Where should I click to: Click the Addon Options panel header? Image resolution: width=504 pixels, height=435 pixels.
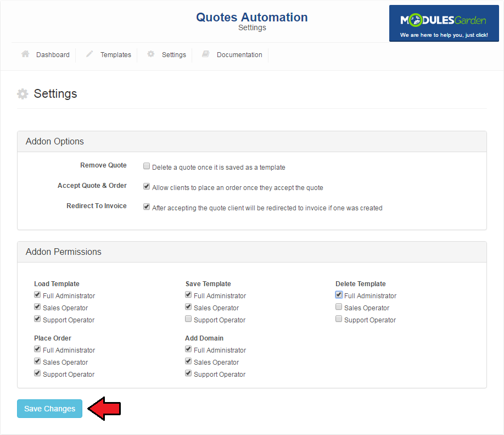click(x=251, y=142)
